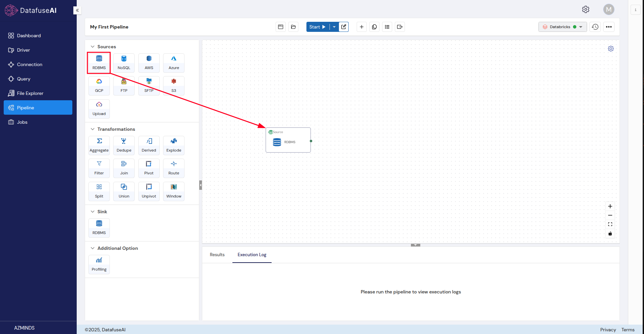Viewport: 644px width, 334px height.
Task: Switch to the Results tab
Action: click(x=217, y=255)
